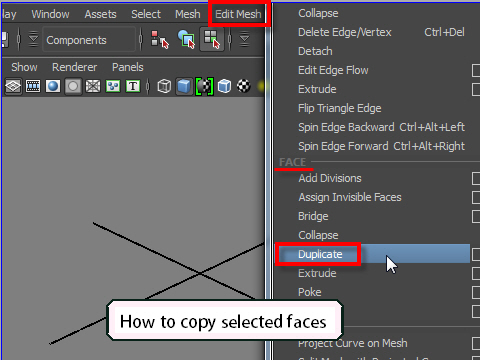Click the crossed grid icon in panel toolbar
Screen dimensions: 480x360
tap(93, 86)
